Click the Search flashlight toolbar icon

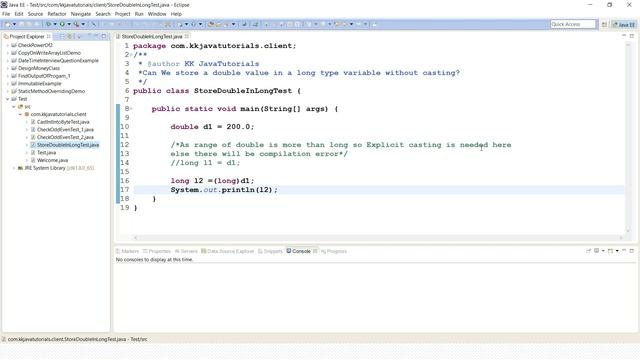click(226, 24)
